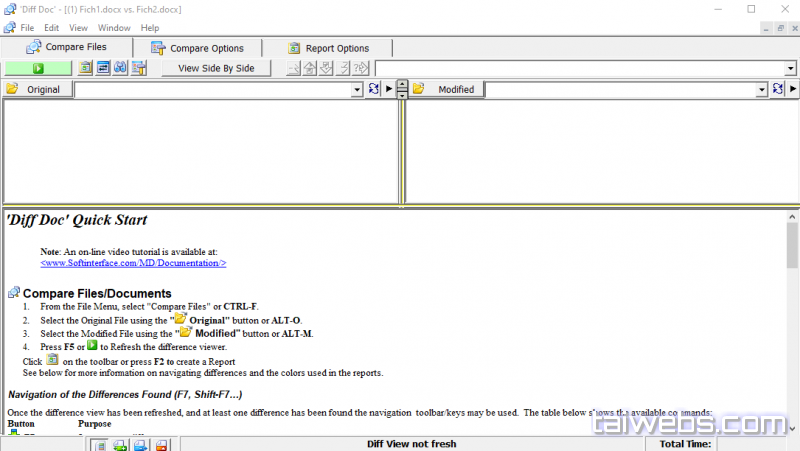Viewport: 800px width, 451px height.
Task: Click the refresh icon beside Modified path
Action: point(778,90)
